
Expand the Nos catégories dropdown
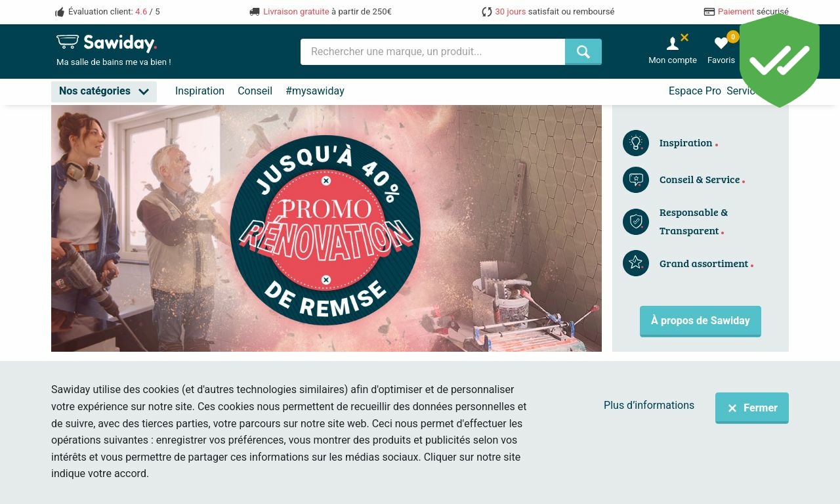tap(104, 91)
